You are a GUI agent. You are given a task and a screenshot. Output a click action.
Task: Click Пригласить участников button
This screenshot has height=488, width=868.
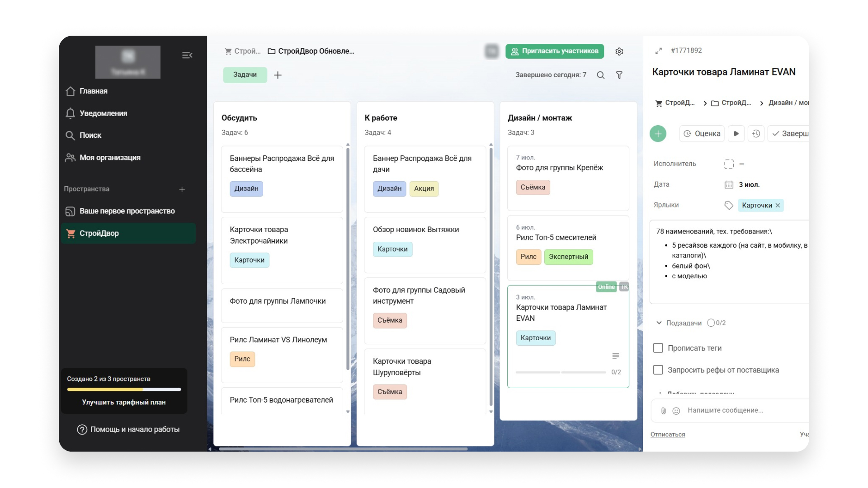pyautogui.click(x=555, y=51)
